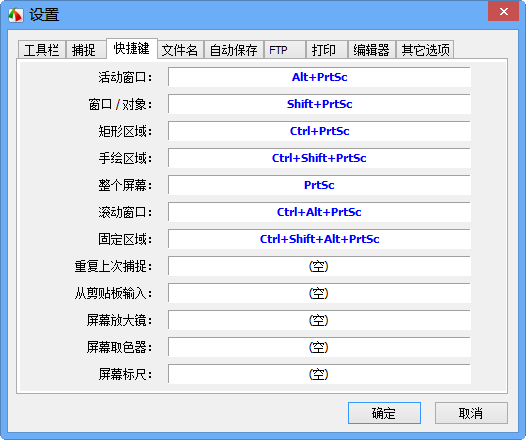This screenshot has height=440, width=526.
Task: Select the 文件名 tab
Action: (x=180, y=50)
